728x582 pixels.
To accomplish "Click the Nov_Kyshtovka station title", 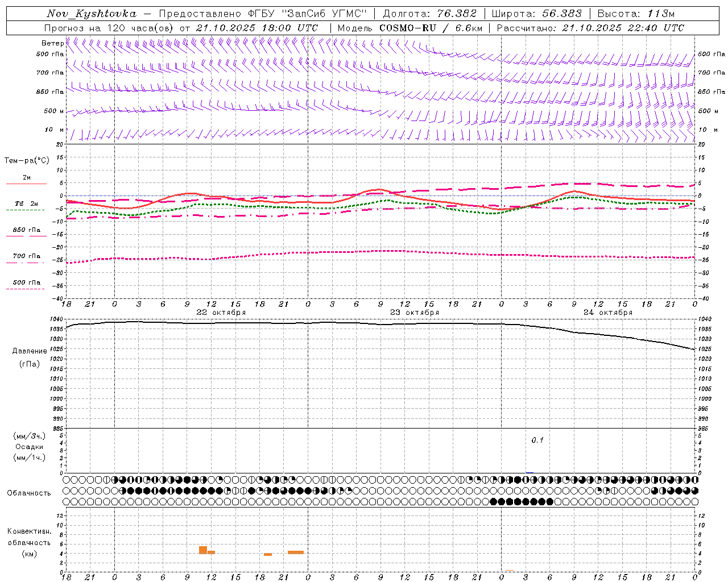I will [x=92, y=14].
